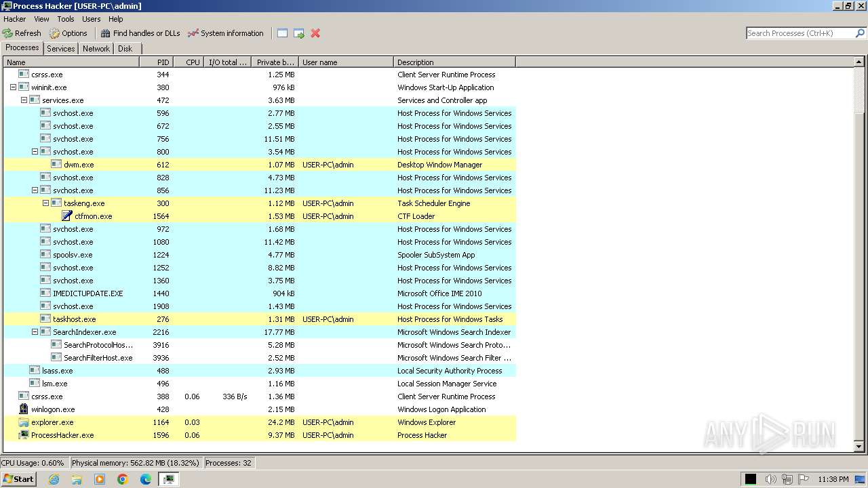Select the winlogon.exe process icon

(x=24, y=409)
